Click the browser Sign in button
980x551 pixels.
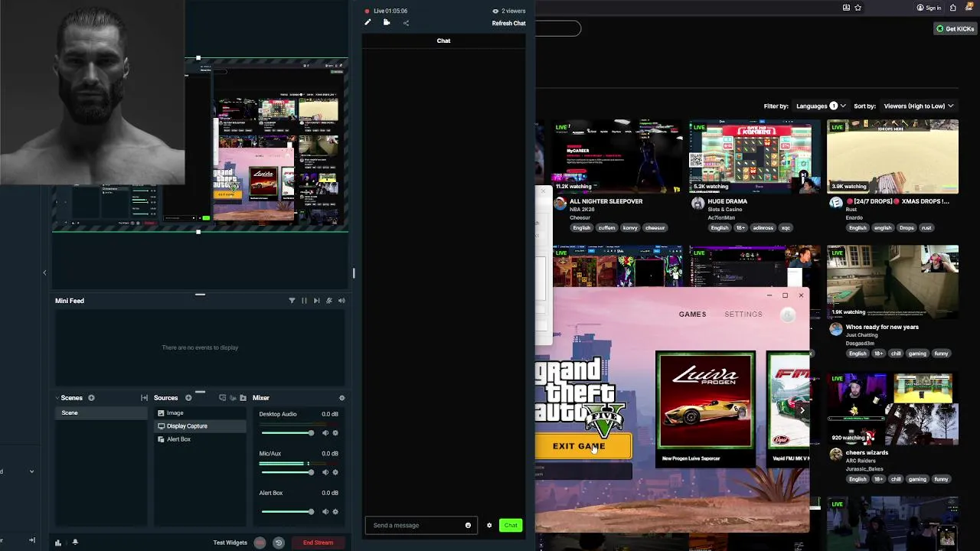[x=929, y=8]
